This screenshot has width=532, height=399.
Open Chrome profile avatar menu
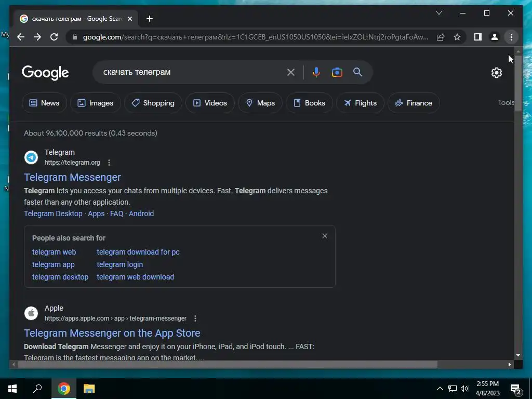tap(495, 37)
